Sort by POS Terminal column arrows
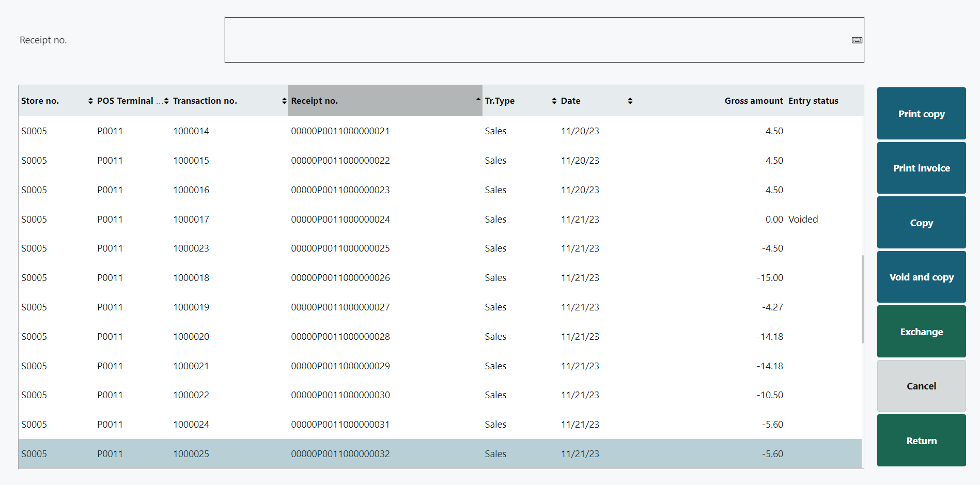 coord(166,101)
